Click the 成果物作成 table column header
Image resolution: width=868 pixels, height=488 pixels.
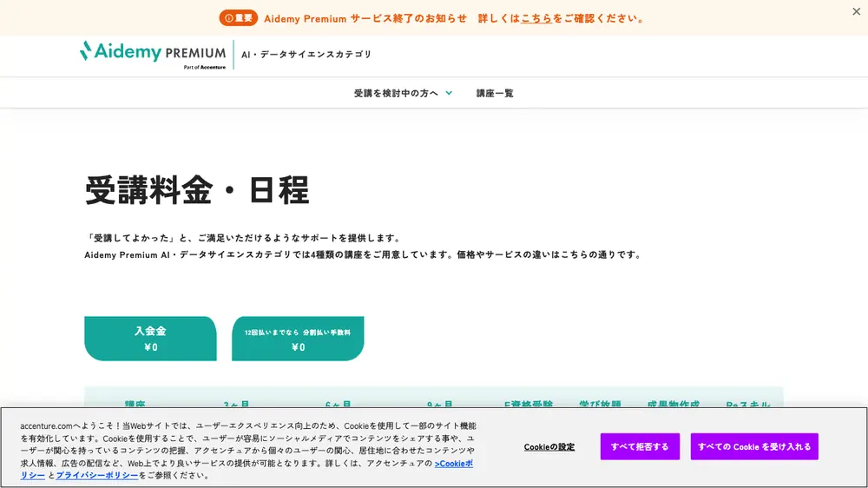click(x=674, y=405)
